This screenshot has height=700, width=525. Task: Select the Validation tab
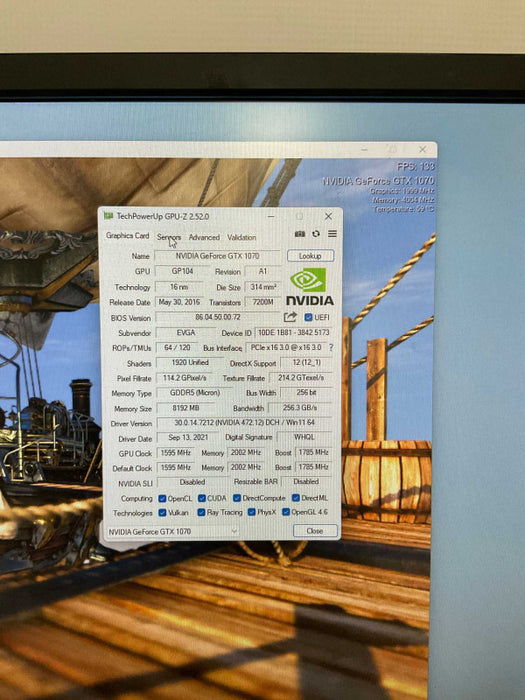[x=242, y=237]
